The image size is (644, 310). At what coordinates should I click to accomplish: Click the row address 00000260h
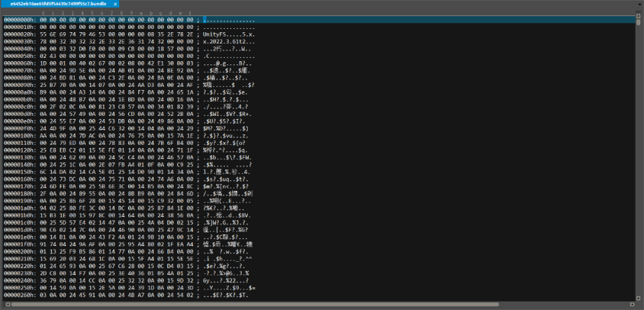coord(19,295)
